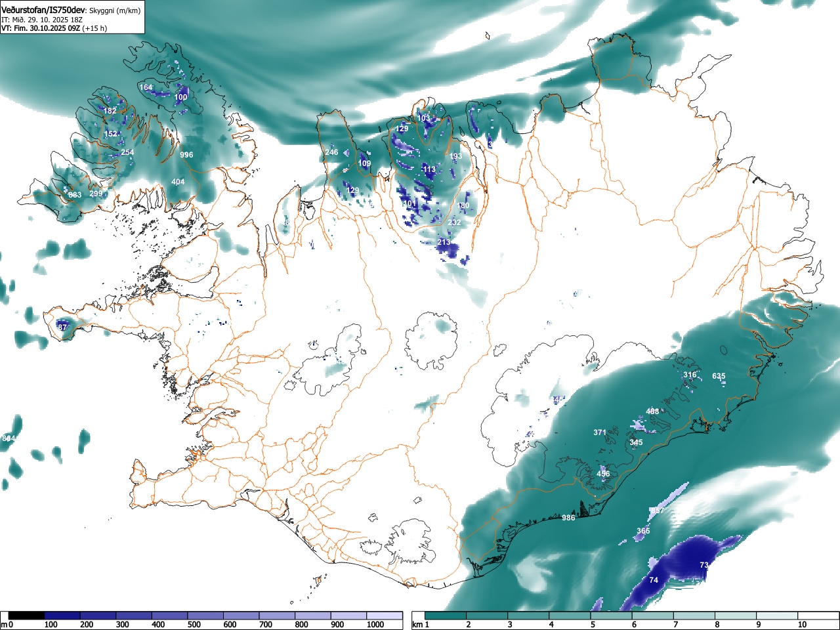Select the visibility value 109 on the map
This screenshot has height=630, width=840.
tap(364, 163)
